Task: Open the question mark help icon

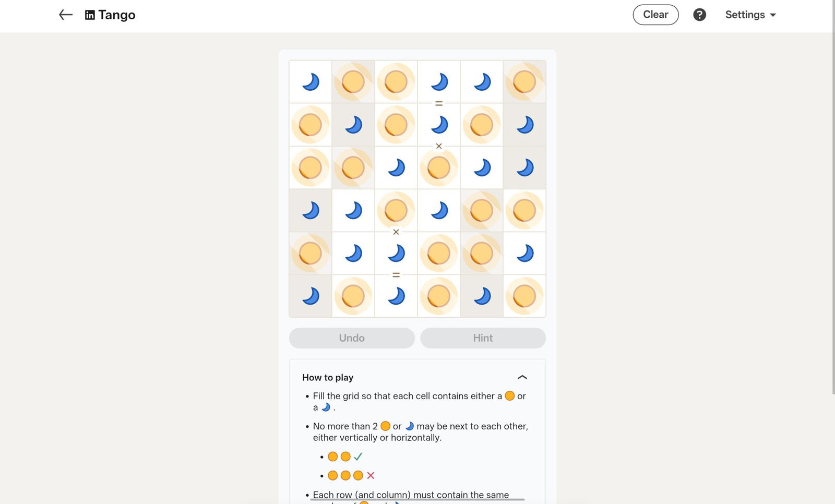Action: tap(699, 15)
